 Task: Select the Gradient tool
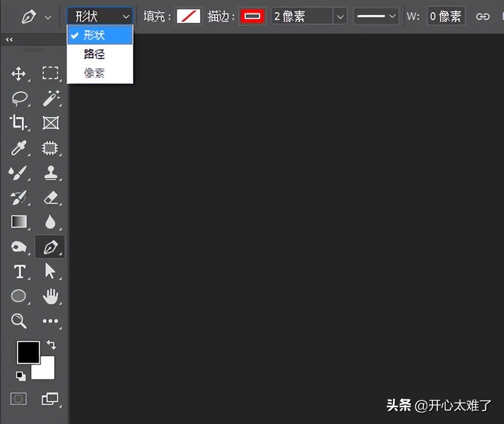point(19,222)
